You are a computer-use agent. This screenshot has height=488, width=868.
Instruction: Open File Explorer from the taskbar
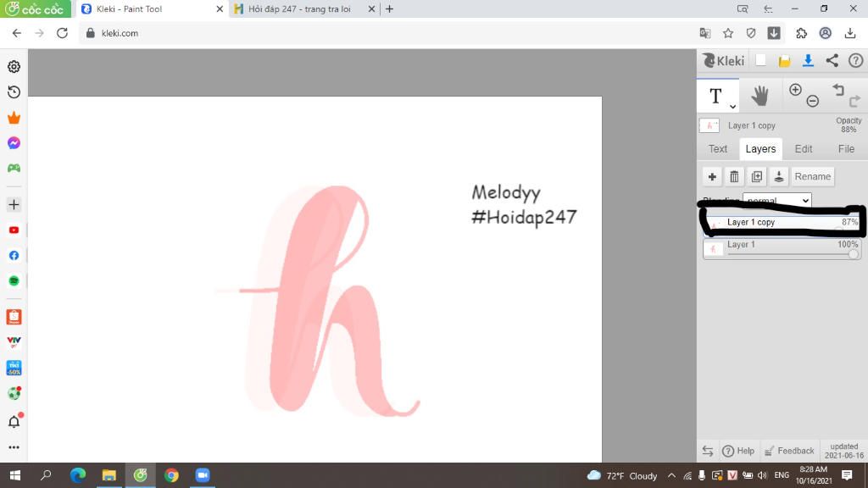(x=109, y=475)
